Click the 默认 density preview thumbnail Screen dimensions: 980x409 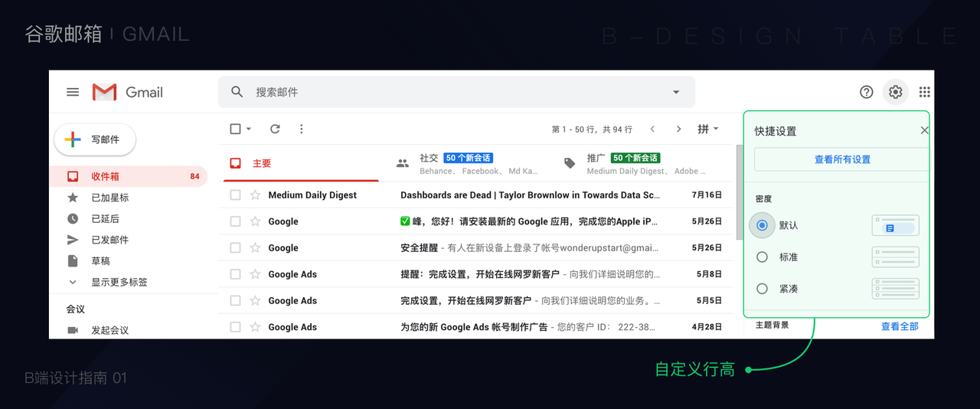click(x=895, y=225)
